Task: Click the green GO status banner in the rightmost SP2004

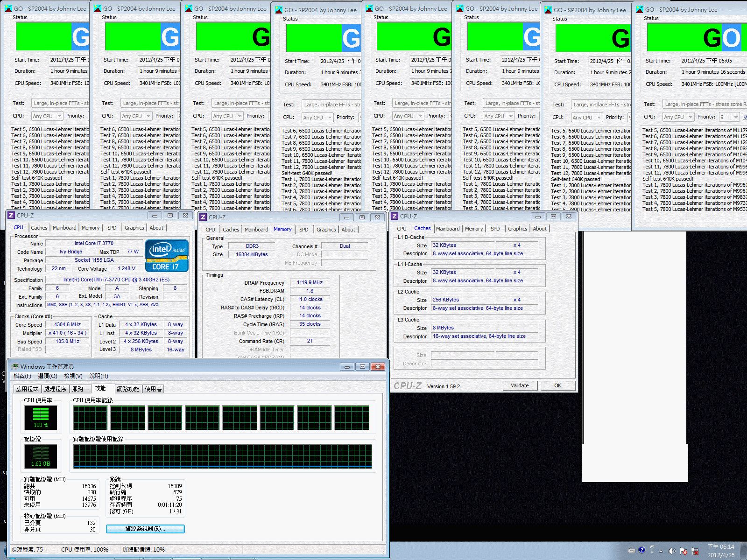Action: point(697,37)
